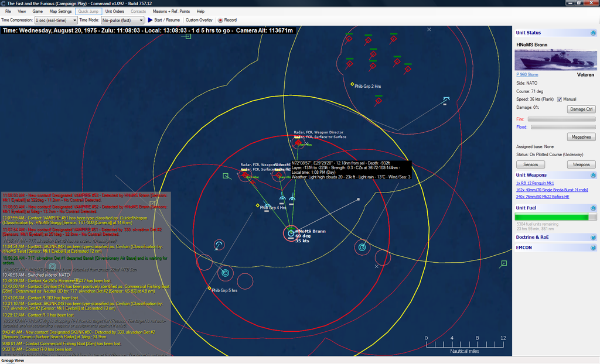Screen dimensions: 600x364
Task: Click the Damage Ctrl button
Action: [581, 109]
